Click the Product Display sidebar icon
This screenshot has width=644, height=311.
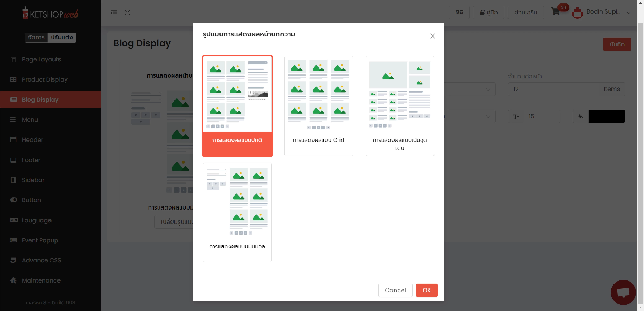pos(13,79)
